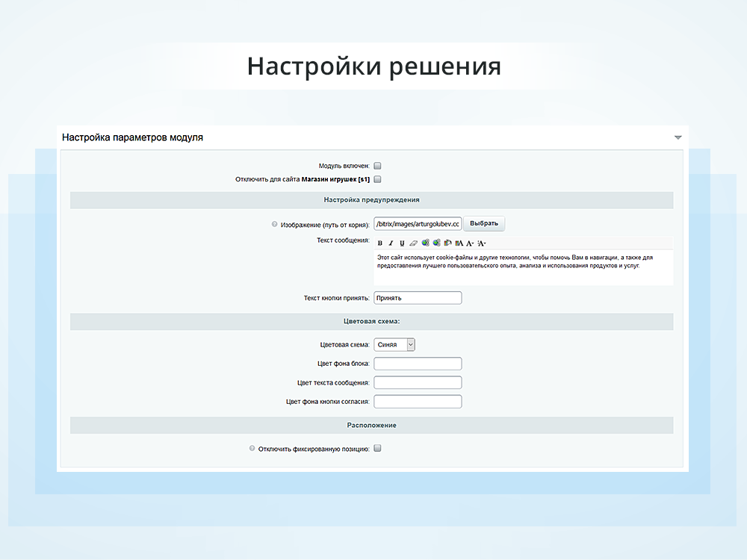Image resolution: width=747 pixels, height=560 pixels.
Task: Toggle the Отключить фиксированную позицию checkbox
Action: pyautogui.click(x=377, y=447)
